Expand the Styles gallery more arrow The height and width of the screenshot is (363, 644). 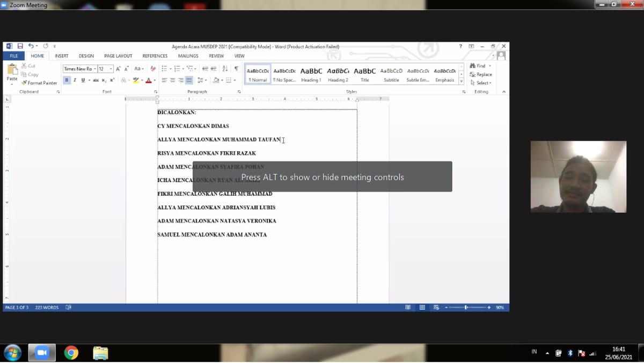point(461,81)
